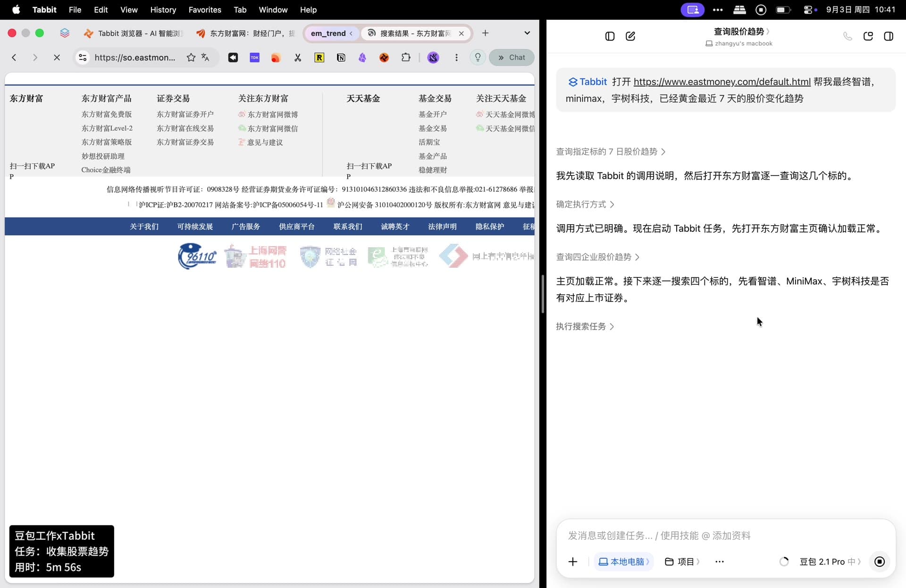Open the black back-arrow extension icon
This screenshot has width=906, height=588.
coord(233,58)
